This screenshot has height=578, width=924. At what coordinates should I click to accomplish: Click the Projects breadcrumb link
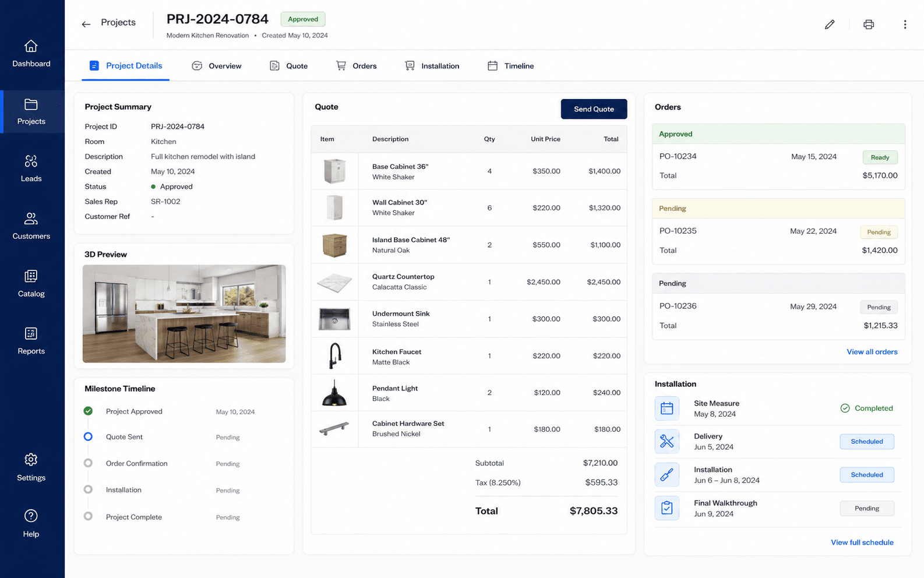click(x=118, y=22)
